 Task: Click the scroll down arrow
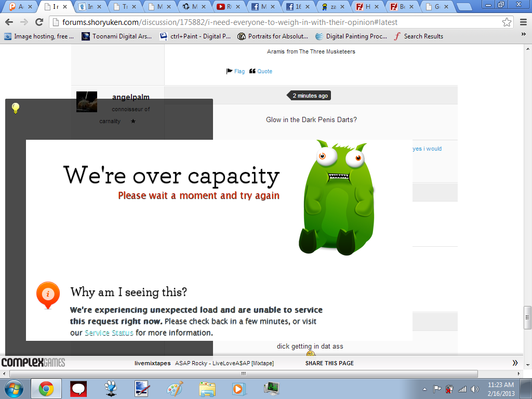point(528,365)
